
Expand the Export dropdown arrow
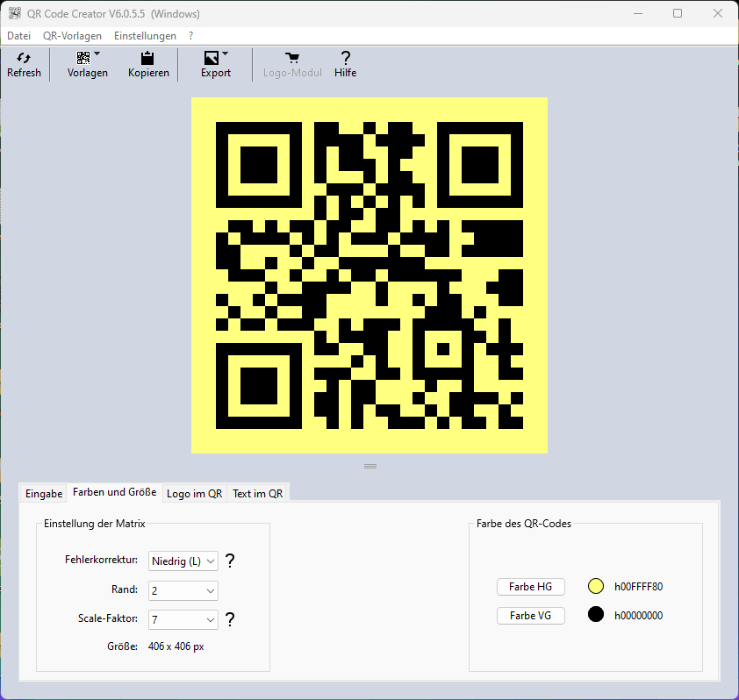point(226,54)
